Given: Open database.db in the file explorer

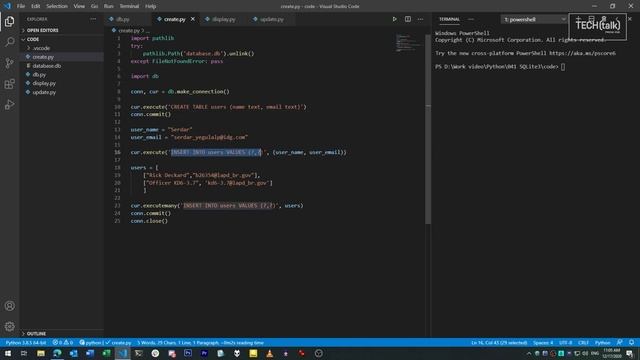Looking at the screenshot, I should 62,66.
